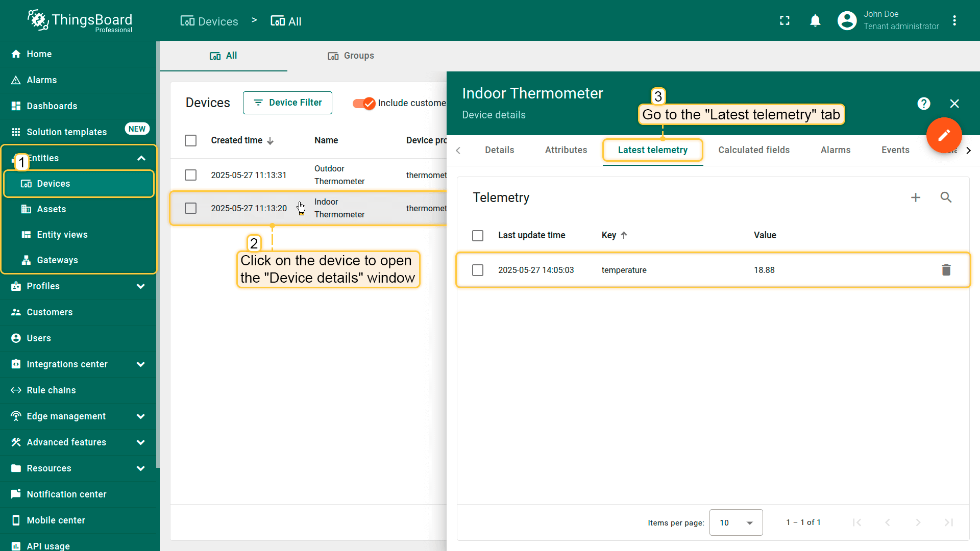980x551 pixels.
Task: Delete the temperature telemetry row
Action: click(x=946, y=270)
